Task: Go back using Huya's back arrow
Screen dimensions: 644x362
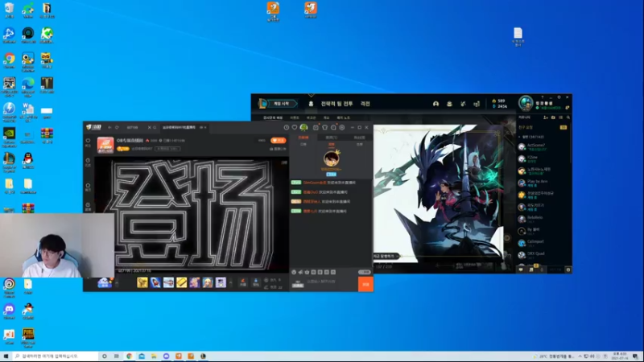Action: 109,128
